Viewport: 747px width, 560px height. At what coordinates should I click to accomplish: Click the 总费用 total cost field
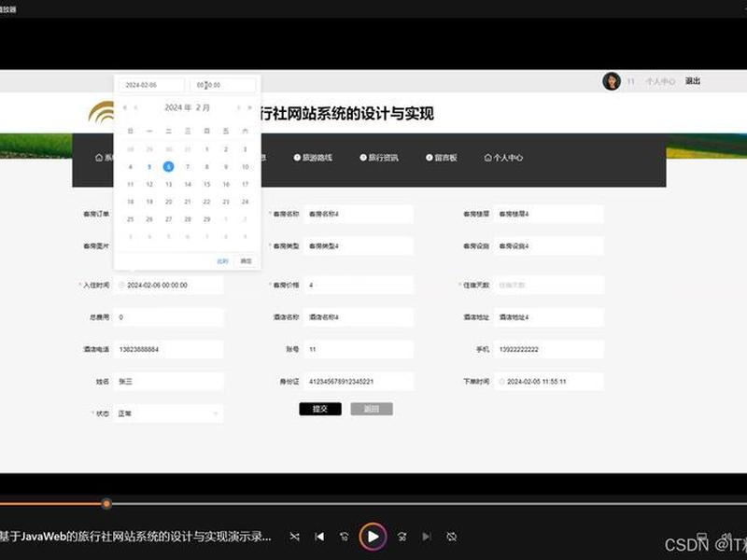[x=168, y=317]
